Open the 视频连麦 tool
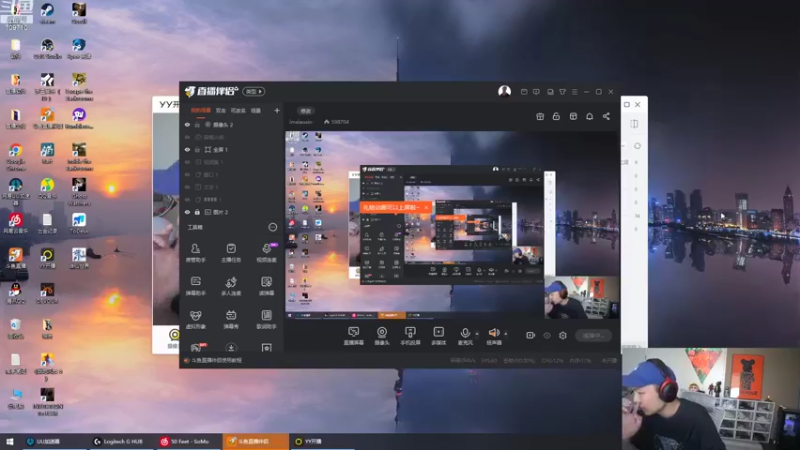Viewport: 800px width, 450px height. [266, 253]
